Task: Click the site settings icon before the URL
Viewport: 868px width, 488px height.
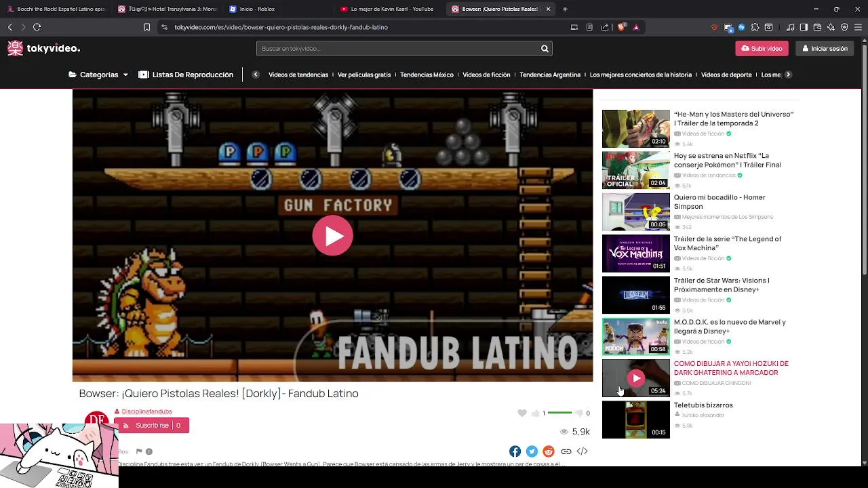Action: (164, 27)
